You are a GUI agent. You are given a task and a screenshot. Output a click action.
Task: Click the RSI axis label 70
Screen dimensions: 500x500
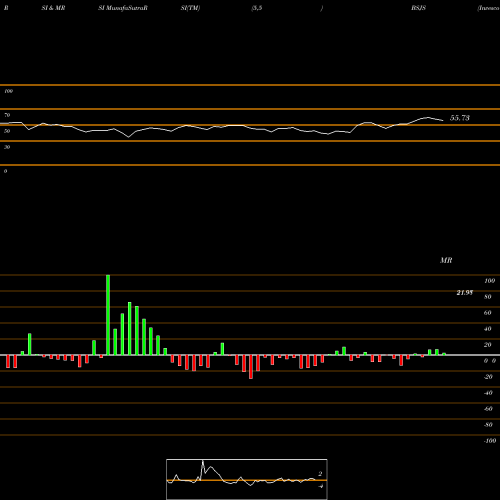(x=7, y=115)
